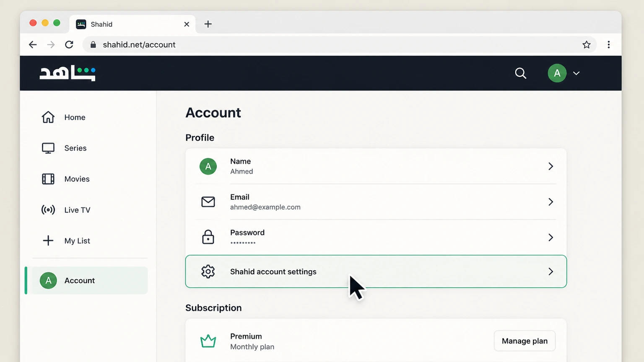Click the My List plus icon
The width and height of the screenshot is (644, 362).
point(48,240)
